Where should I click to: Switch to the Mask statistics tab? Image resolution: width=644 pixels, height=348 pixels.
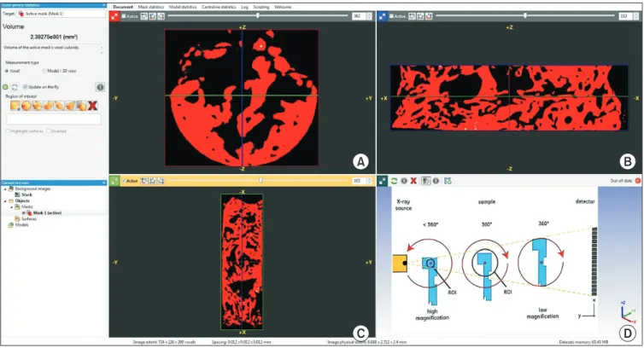[150, 7]
